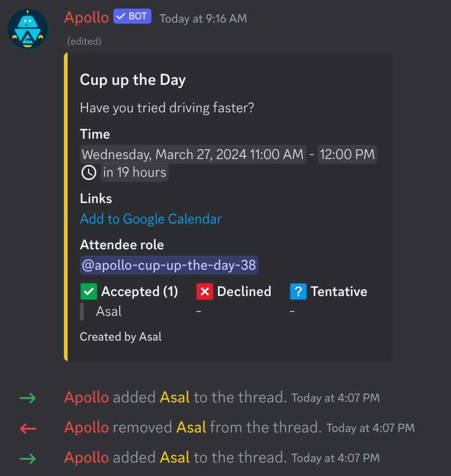451x476 pixels.
Task: Click the red Declined X icon
Action: click(205, 292)
